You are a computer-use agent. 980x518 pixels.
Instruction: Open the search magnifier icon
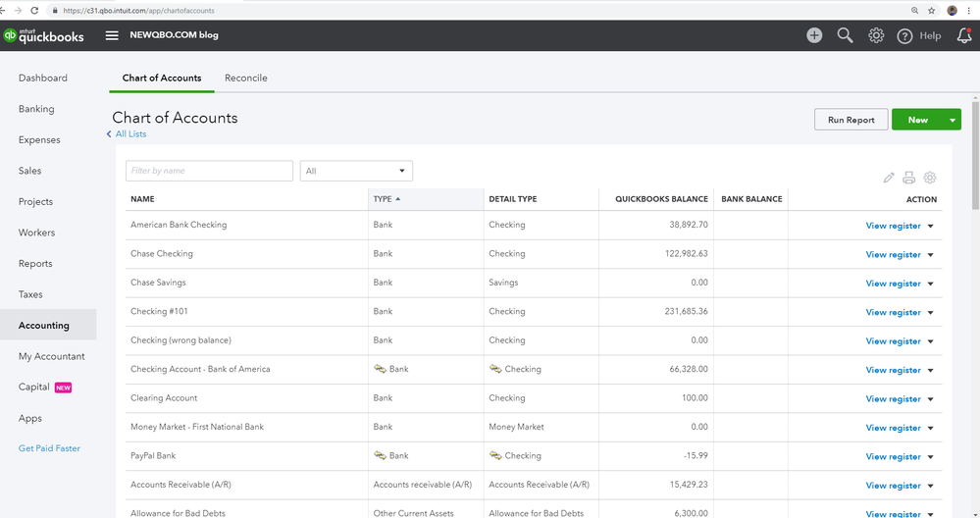845,35
